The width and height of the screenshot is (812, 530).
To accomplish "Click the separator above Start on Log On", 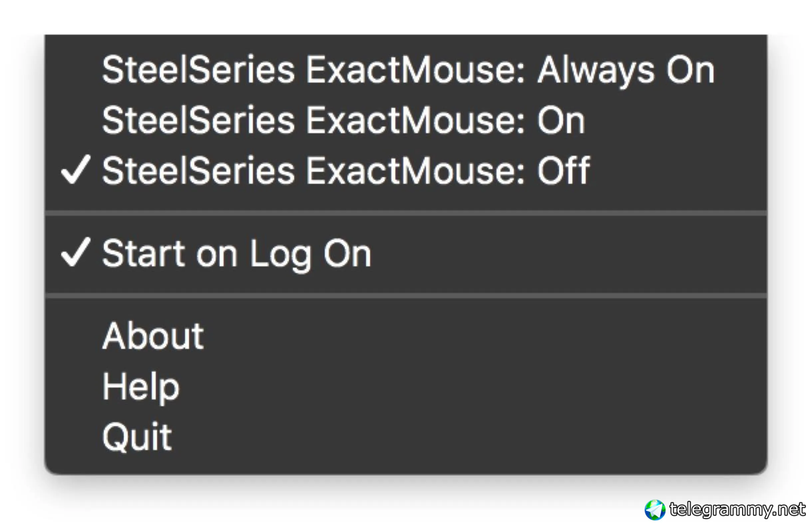I will pos(406,213).
